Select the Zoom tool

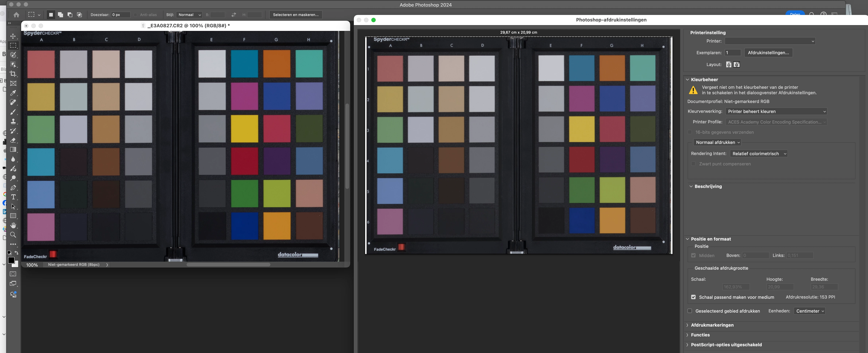13,235
